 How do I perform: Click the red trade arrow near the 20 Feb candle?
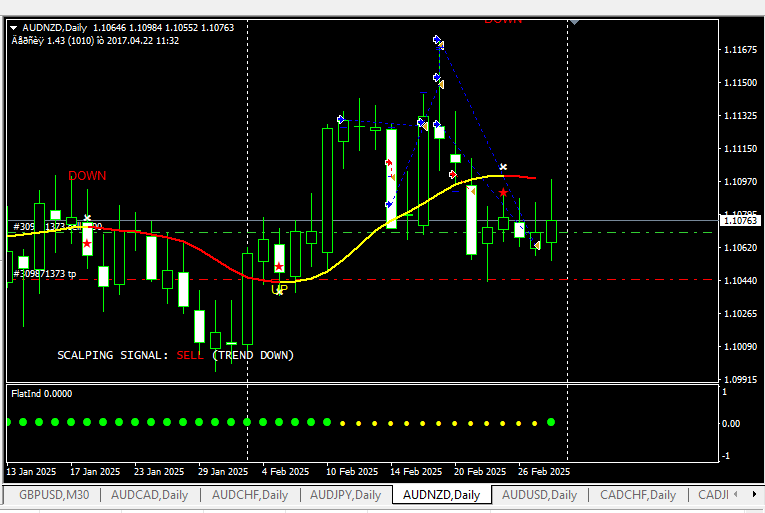[x=453, y=174]
